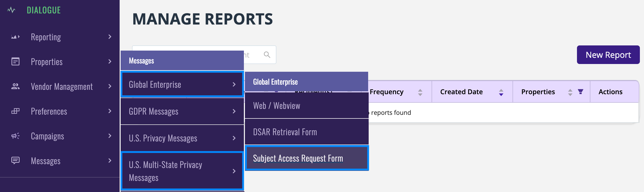644x192 pixels.
Task: Click the Dialogue logo pulse icon
Action: tap(11, 10)
